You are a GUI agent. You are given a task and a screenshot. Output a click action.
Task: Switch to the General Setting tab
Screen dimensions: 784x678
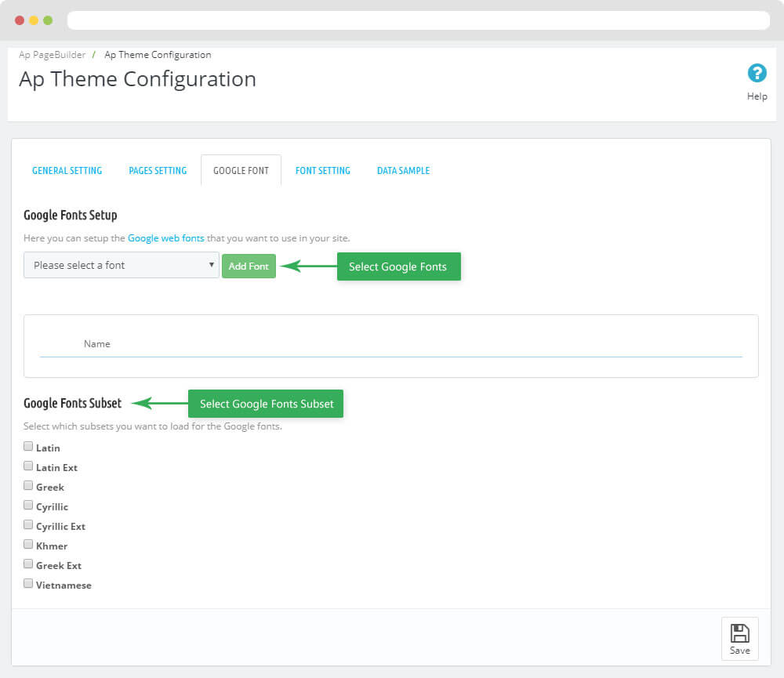[x=67, y=171]
